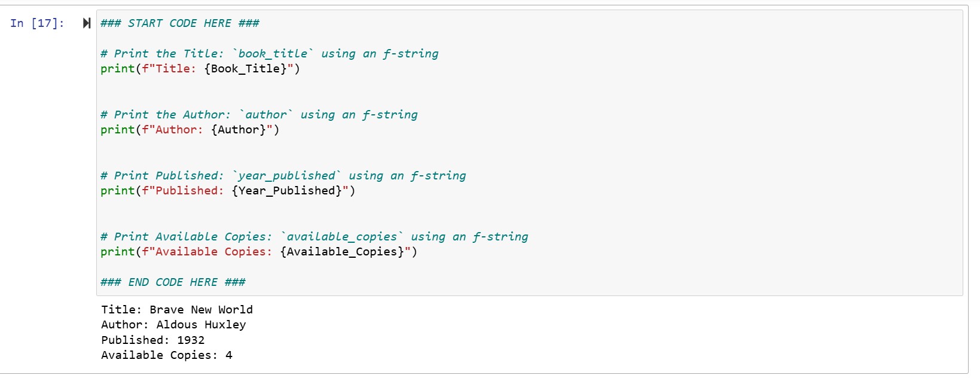Click output line 'Available Copies: 4'
980x381 pixels.
(x=167, y=355)
